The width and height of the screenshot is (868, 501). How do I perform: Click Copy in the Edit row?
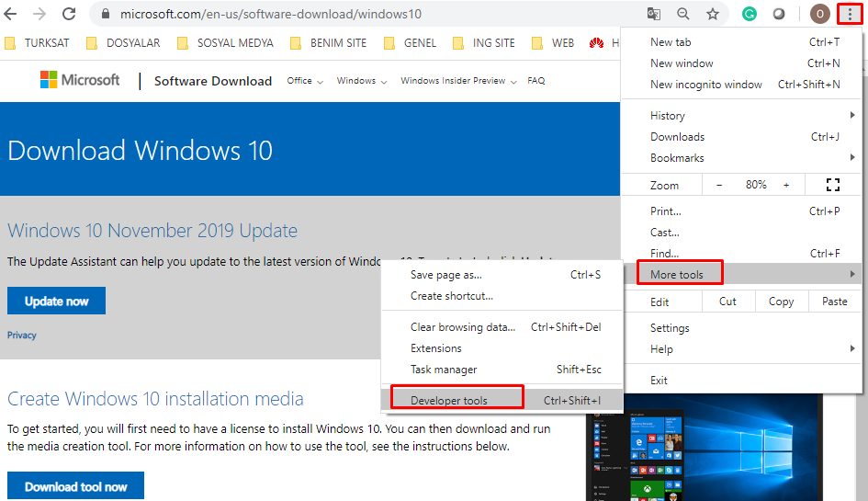[781, 302]
